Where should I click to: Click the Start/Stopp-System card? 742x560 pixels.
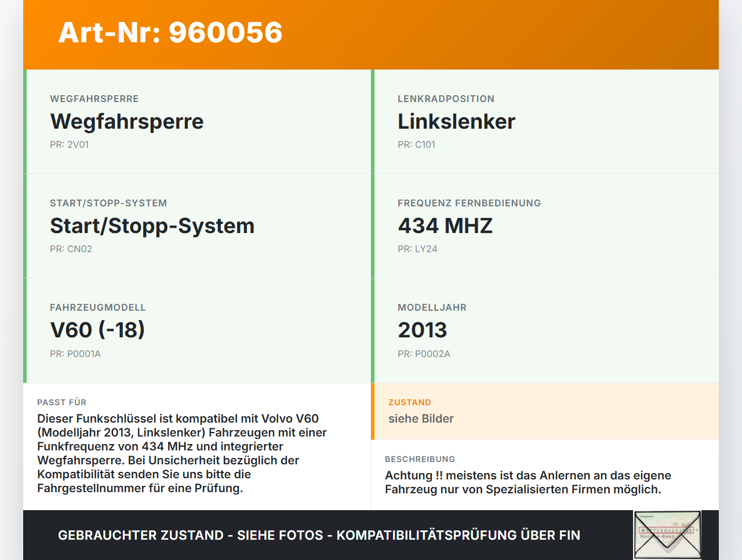(x=197, y=226)
